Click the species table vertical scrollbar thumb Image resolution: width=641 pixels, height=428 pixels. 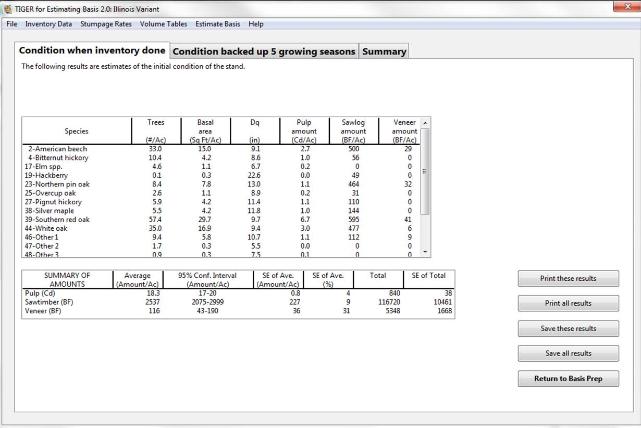tap(426, 170)
